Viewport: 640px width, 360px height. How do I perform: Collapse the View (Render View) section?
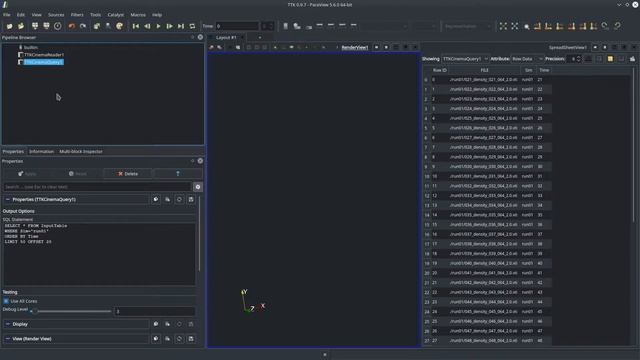8,339
